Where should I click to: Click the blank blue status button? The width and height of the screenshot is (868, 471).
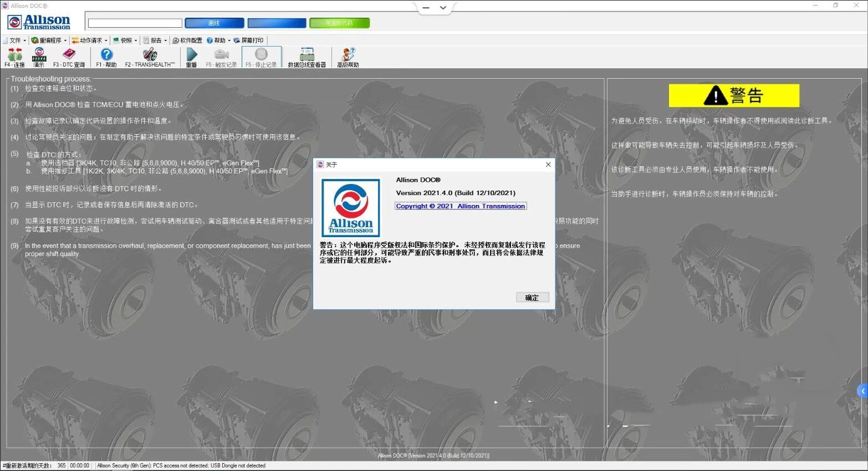[277, 23]
